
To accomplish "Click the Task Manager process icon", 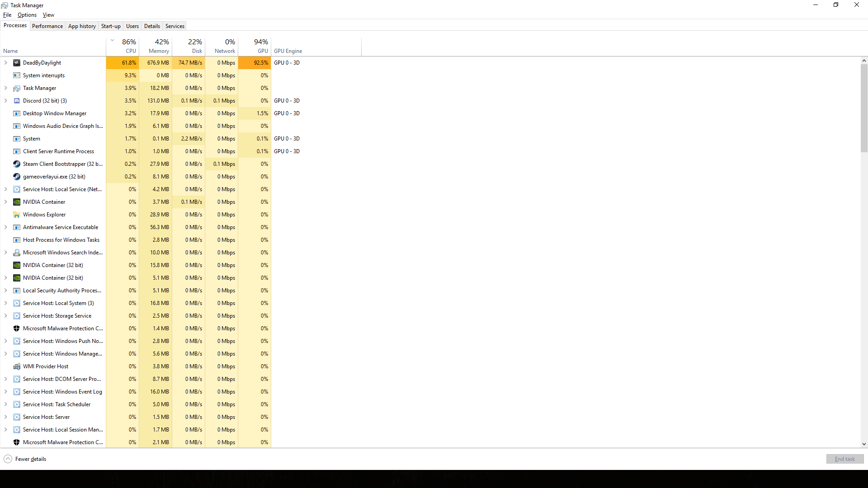I will (17, 88).
